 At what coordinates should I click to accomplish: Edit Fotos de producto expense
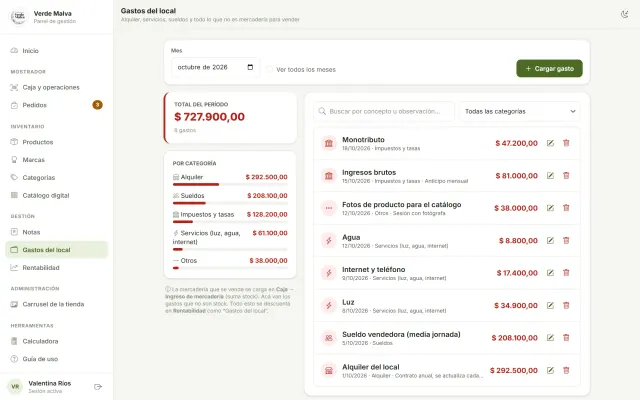pyautogui.click(x=550, y=208)
